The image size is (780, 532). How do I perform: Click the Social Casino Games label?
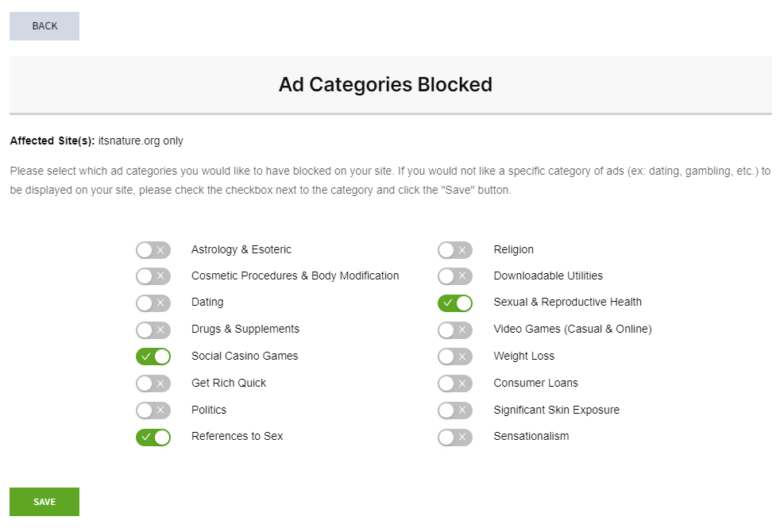[245, 356]
